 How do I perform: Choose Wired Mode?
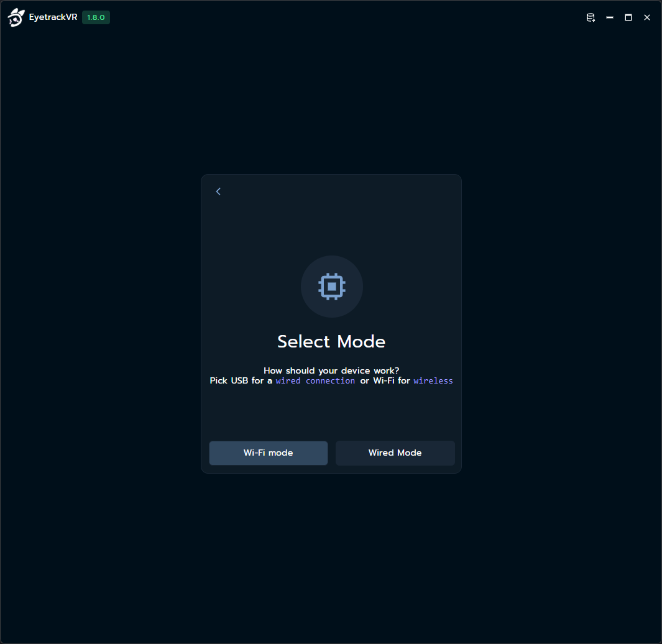coord(395,453)
